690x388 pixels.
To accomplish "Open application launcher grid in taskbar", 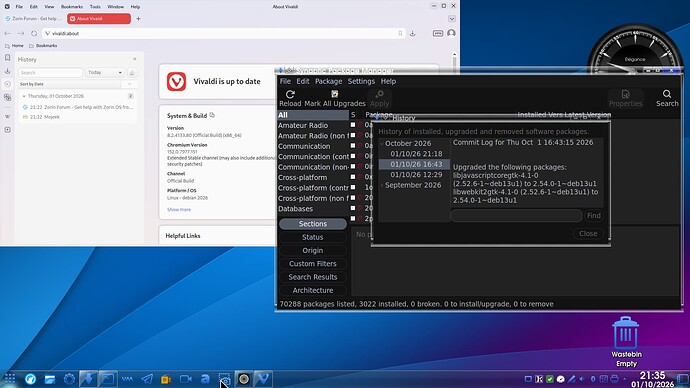I will click(10, 379).
